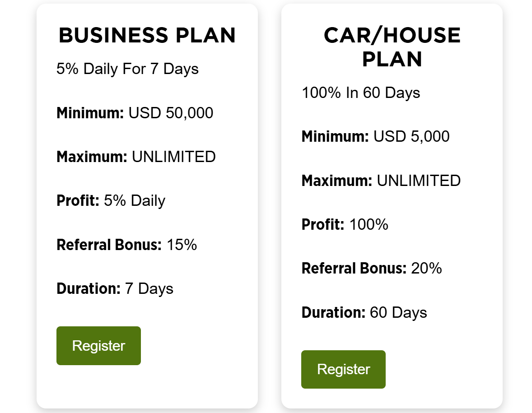The image size is (532, 413).
Task: Click the 'Profit: 5% Daily' line
Action: pyautogui.click(x=111, y=201)
